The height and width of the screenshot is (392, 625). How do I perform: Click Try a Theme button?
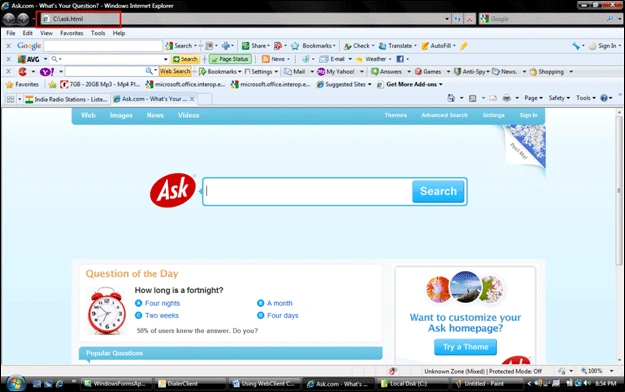point(465,347)
